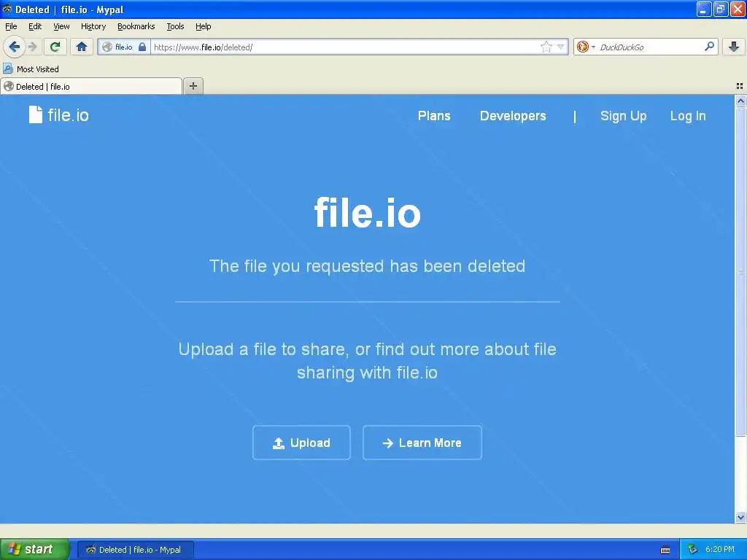Image resolution: width=747 pixels, height=560 pixels.
Task: Click the scrollbar down arrow
Action: coord(740,517)
